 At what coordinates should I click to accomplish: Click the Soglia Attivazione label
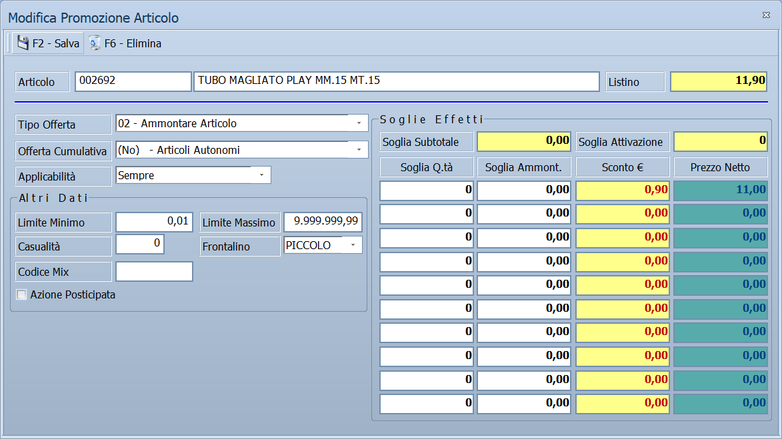coord(622,142)
